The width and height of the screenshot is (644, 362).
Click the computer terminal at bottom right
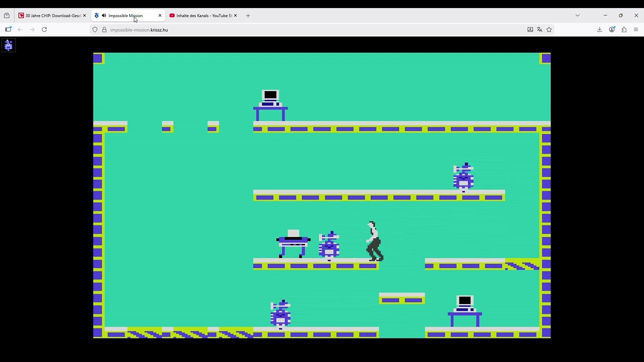click(465, 311)
